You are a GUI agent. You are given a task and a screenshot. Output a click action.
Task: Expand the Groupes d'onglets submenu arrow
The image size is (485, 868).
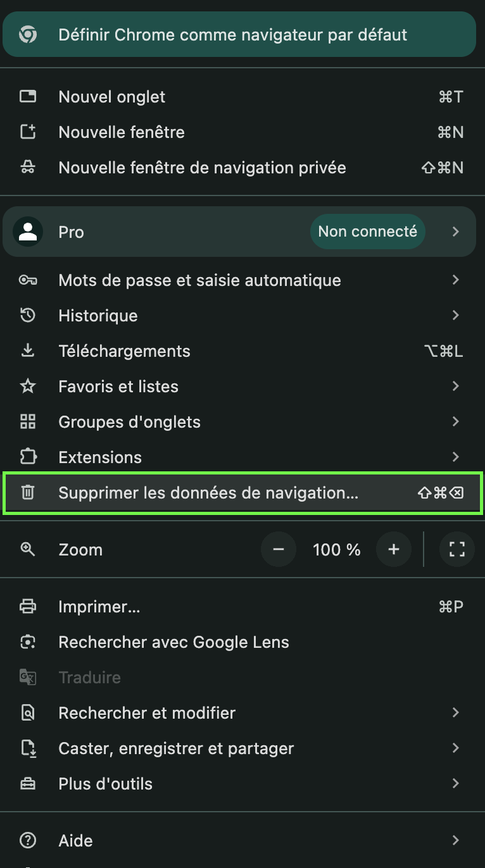click(x=456, y=422)
